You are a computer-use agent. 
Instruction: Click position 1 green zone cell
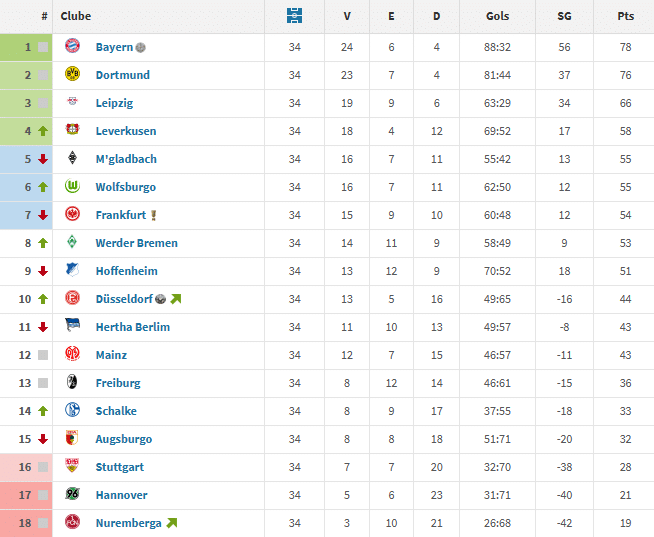26,47
